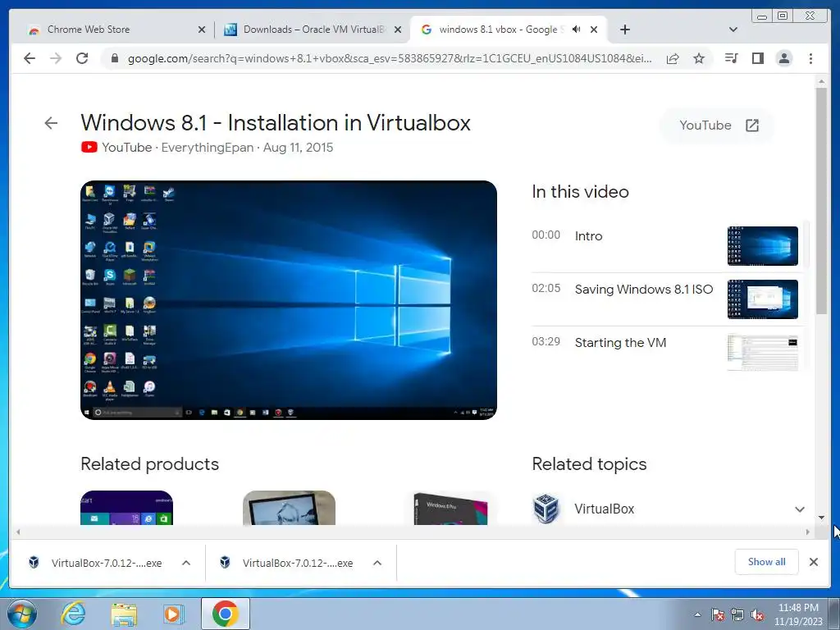Viewport: 840px width, 630px height.
Task: Switch to Downloads Oracle VM VirtualBox tab
Action: click(313, 30)
